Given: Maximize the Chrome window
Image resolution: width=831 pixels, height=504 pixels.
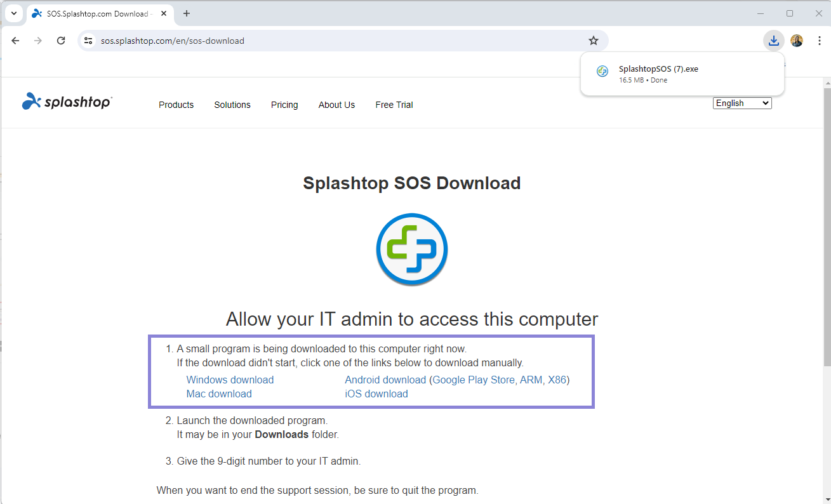Looking at the screenshot, I should pyautogui.click(x=790, y=13).
